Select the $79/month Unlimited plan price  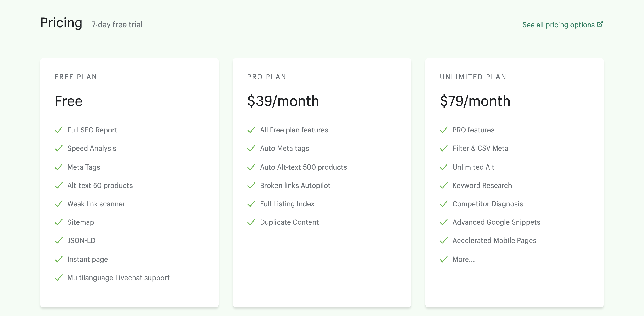pos(475,101)
